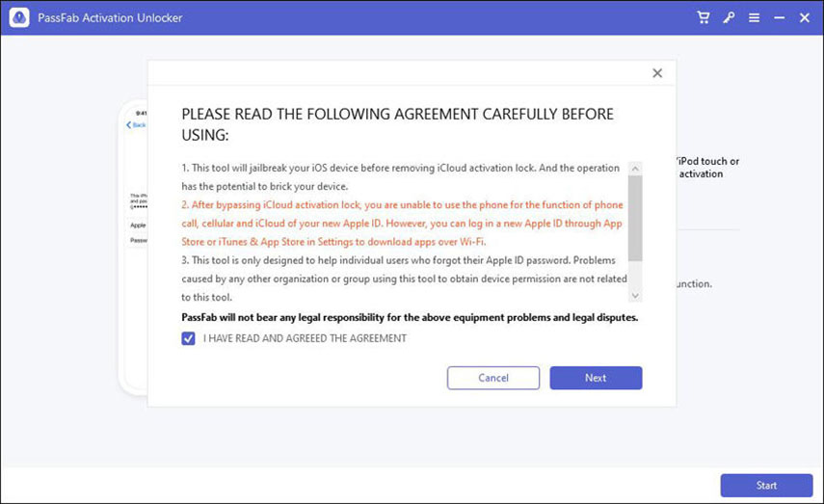Image resolution: width=824 pixels, height=504 pixels.
Task: Open the shopping cart purchase icon
Action: pos(704,18)
